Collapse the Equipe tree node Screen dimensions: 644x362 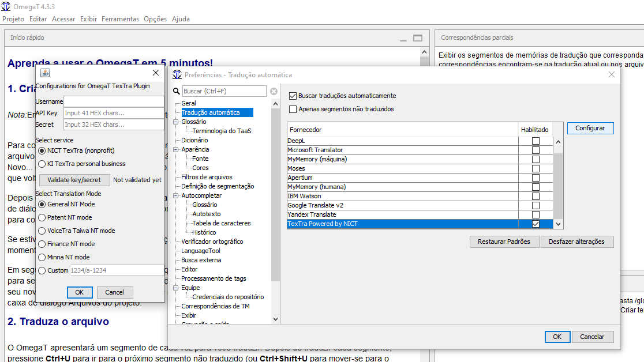[x=176, y=288]
